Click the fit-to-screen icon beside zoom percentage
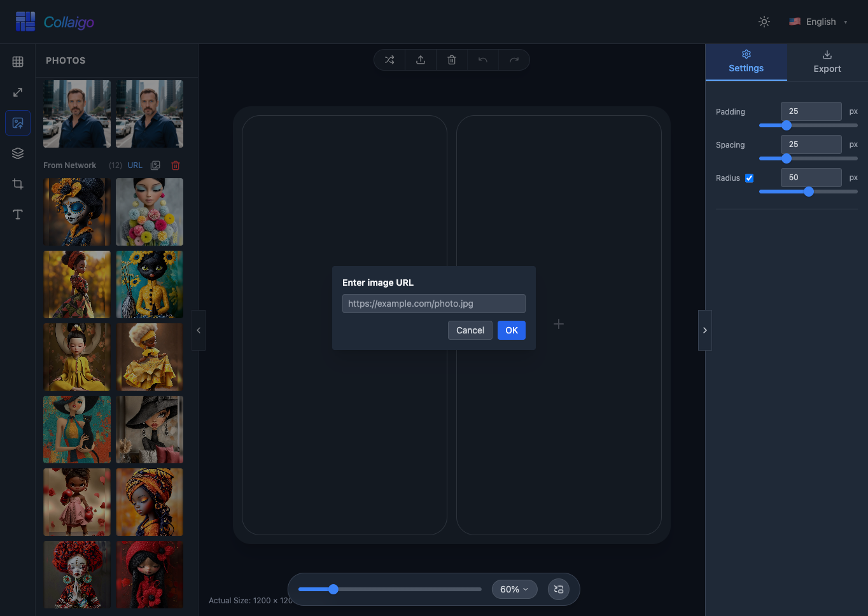Screen dimensions: 868x616 click(x=559, y=589)
